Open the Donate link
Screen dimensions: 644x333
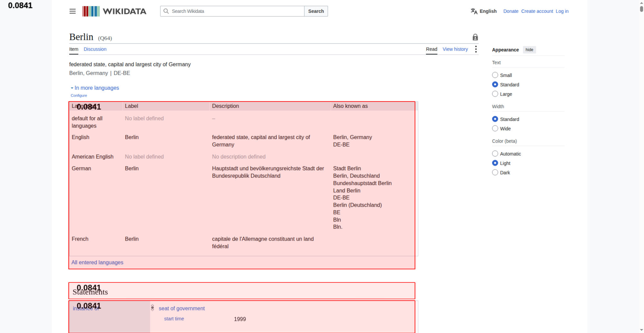[511, 11]
